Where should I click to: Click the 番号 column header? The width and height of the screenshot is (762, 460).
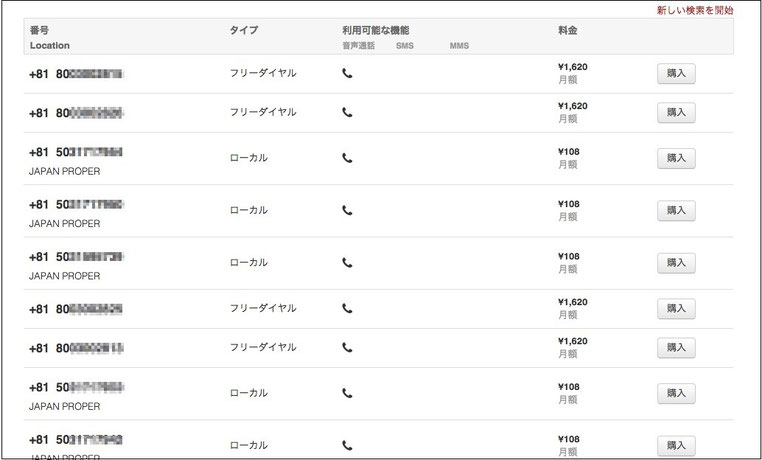(39, 30)
